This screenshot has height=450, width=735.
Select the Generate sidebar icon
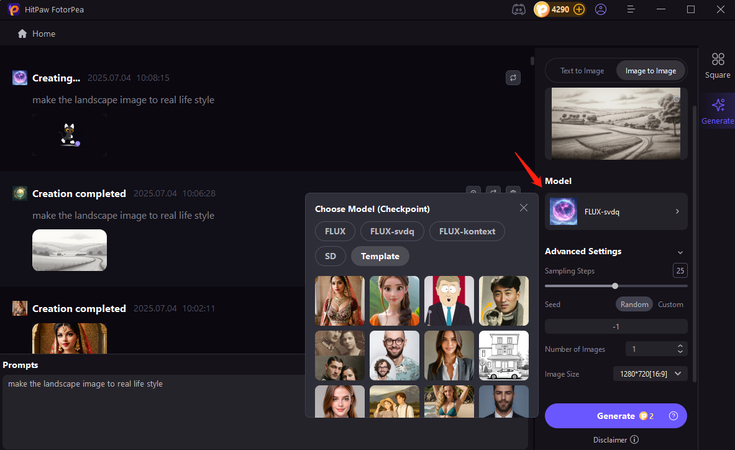[x=717, y=112]
